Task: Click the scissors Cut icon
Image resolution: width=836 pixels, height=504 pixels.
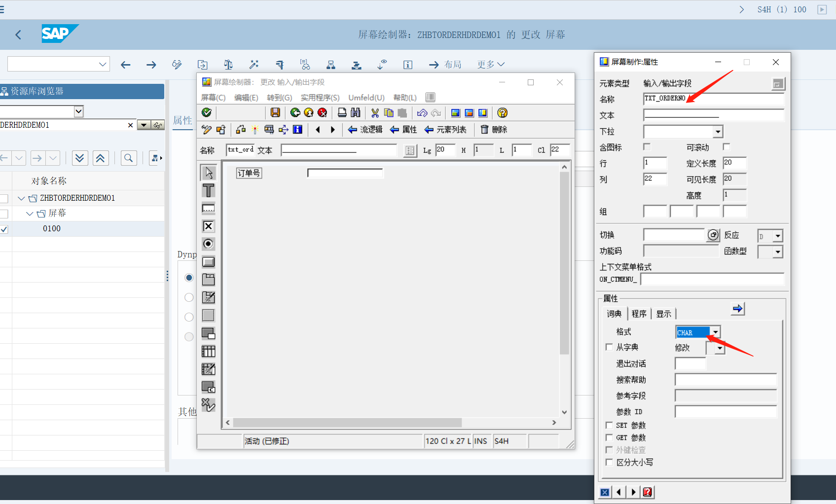Action: click(375, 113)
